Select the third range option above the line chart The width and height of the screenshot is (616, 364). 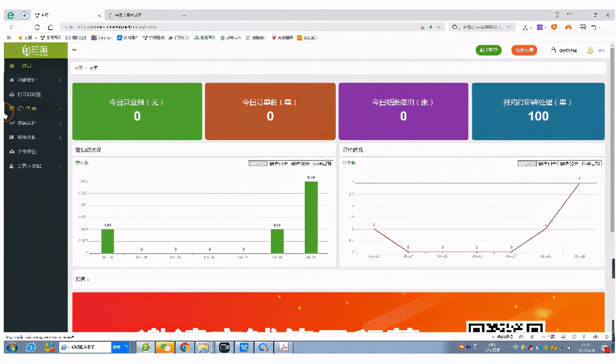(x=569, y=164)
